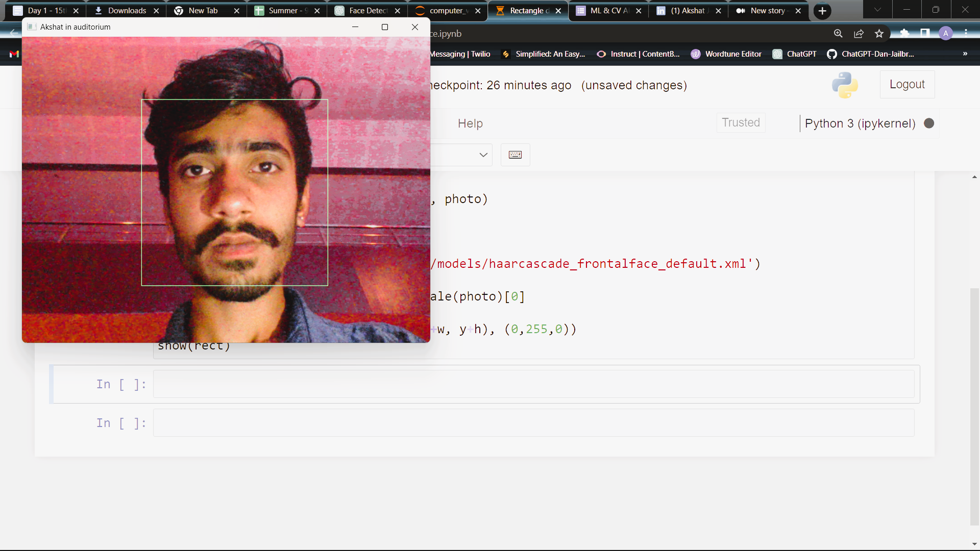Click the share page icon
Viewport: 980px width, 551px height.
[x=859, y=34]
